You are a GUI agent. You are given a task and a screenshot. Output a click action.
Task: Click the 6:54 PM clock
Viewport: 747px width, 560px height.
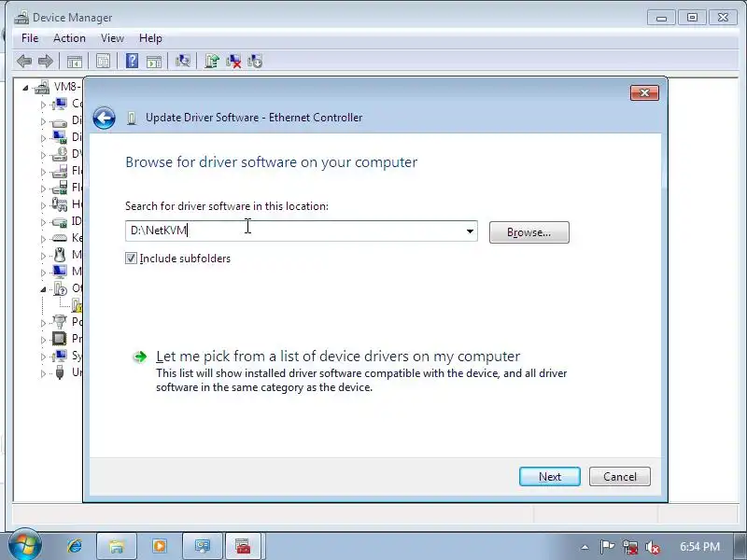coord(699,546)
